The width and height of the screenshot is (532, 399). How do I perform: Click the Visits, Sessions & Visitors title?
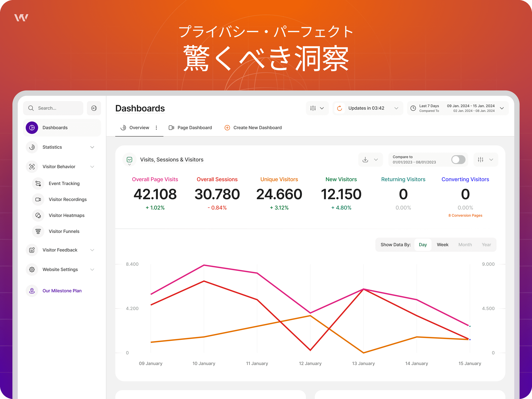pyautogui.click(x=172, y=160)
